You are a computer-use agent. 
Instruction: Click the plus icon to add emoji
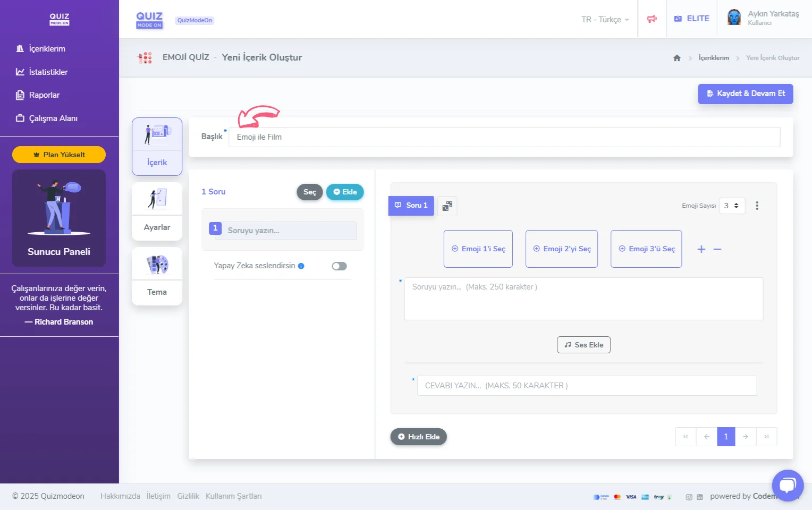click(701, 249)
